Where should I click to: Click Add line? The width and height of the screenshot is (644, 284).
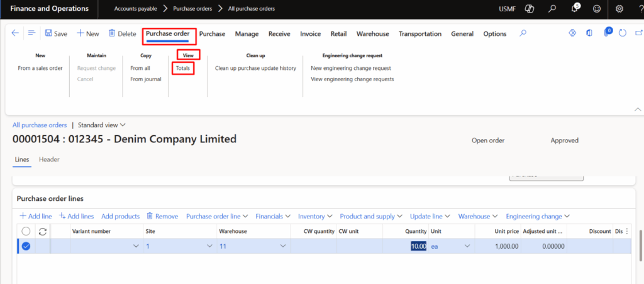[36, 216]
